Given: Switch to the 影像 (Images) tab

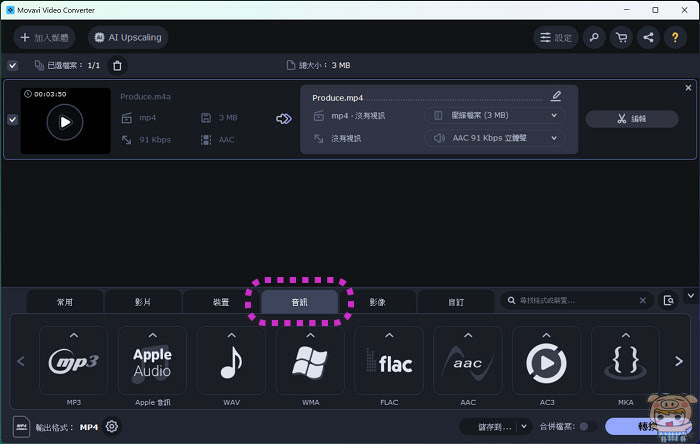Looking at the screenshot, I should [378, 302].
